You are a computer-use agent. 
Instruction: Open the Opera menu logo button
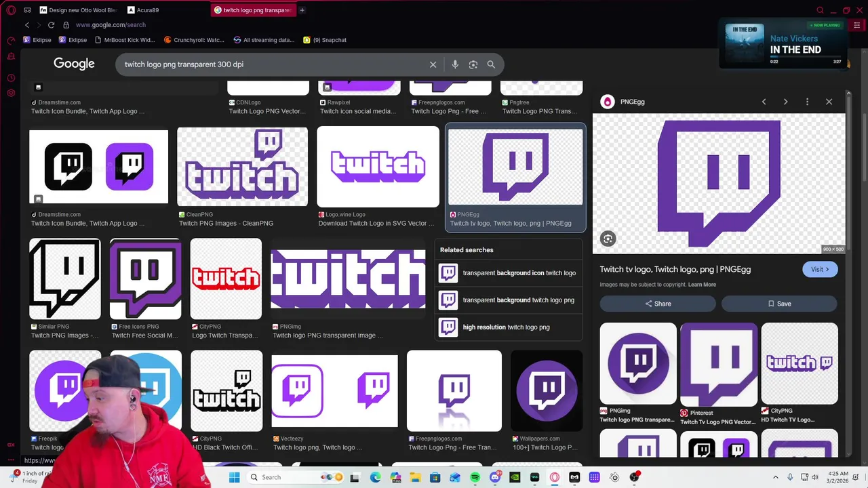click(11, 10)
